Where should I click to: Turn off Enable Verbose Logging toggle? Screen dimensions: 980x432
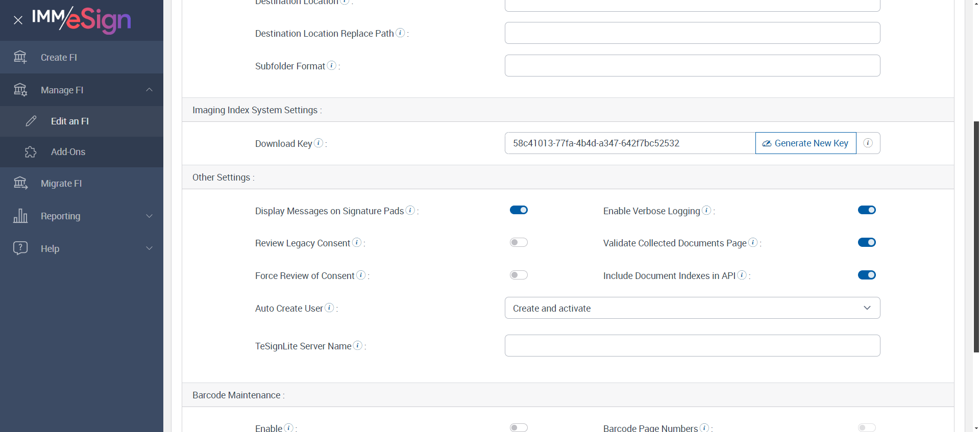tap(867, 210)
